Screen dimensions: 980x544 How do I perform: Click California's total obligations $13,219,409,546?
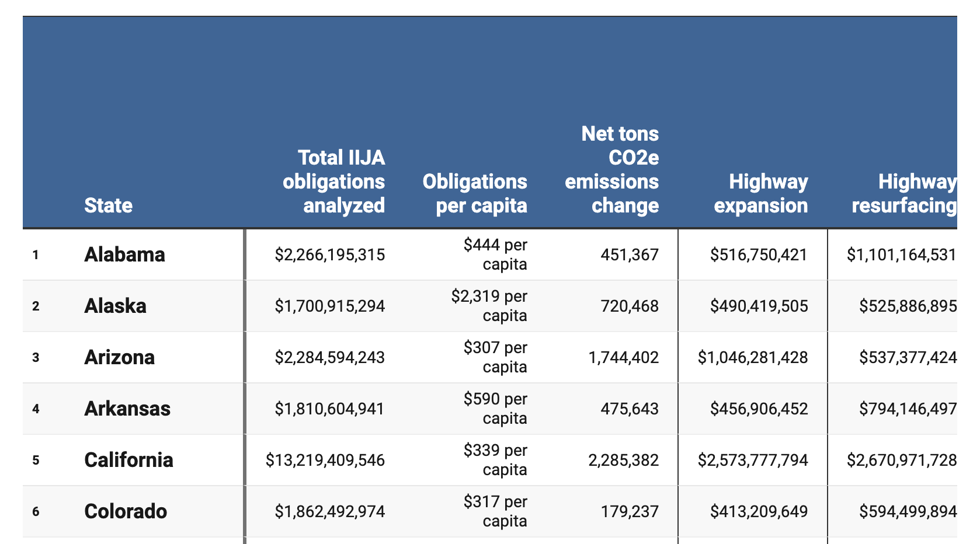[325, 460]
